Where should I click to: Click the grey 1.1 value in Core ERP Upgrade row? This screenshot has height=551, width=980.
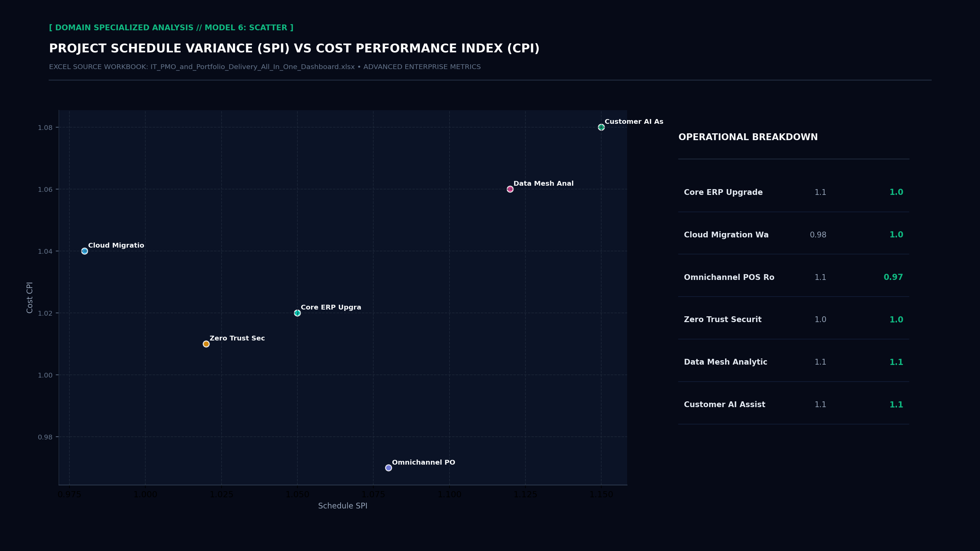tap(820, 193)
